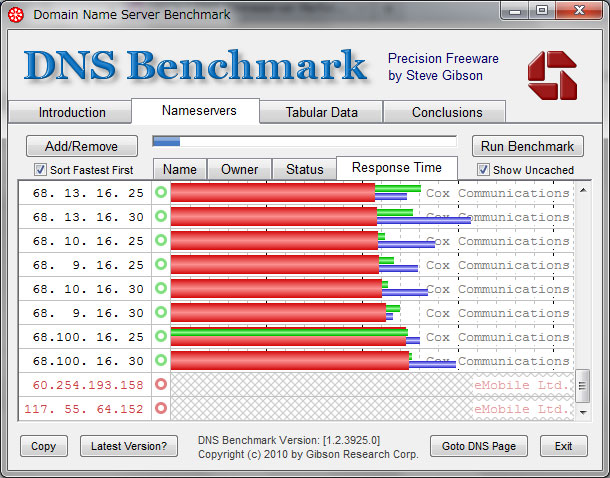
Task: Open the Tabular Data tab
Action: point(321,112)
